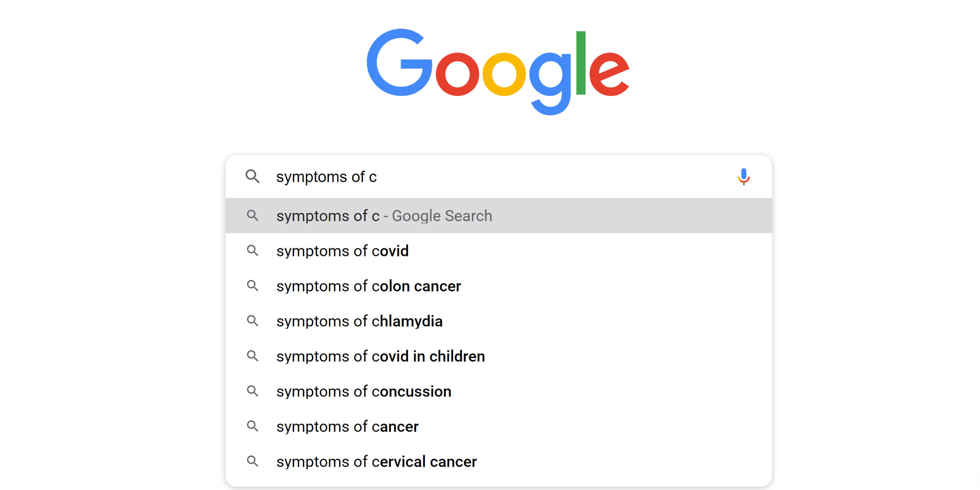Click the Google logo
The image size is (980, 490).
(x=498, y=71)
